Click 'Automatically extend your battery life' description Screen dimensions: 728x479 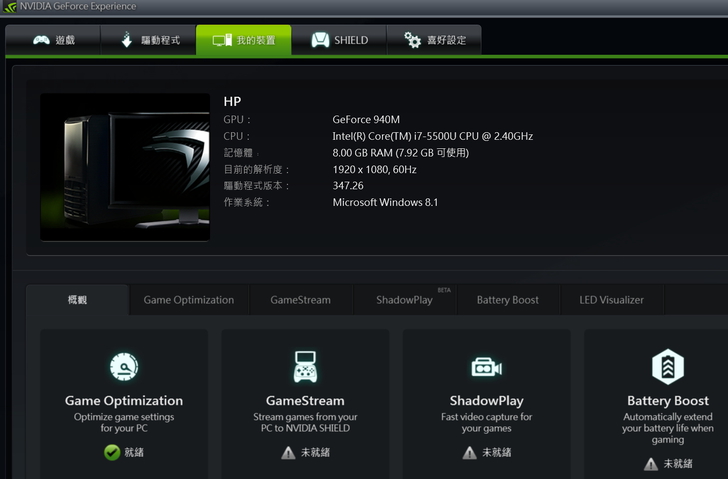(x=668, y=428)
